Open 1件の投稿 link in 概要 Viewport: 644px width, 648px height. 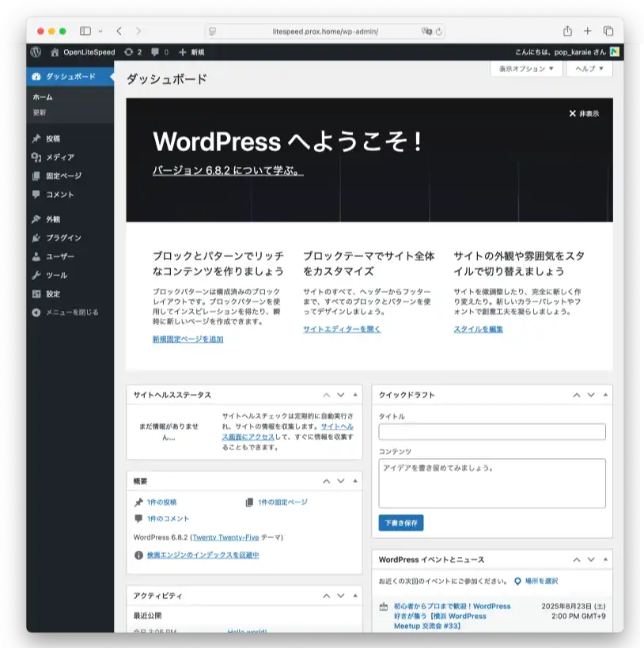[x=161, y=502]
